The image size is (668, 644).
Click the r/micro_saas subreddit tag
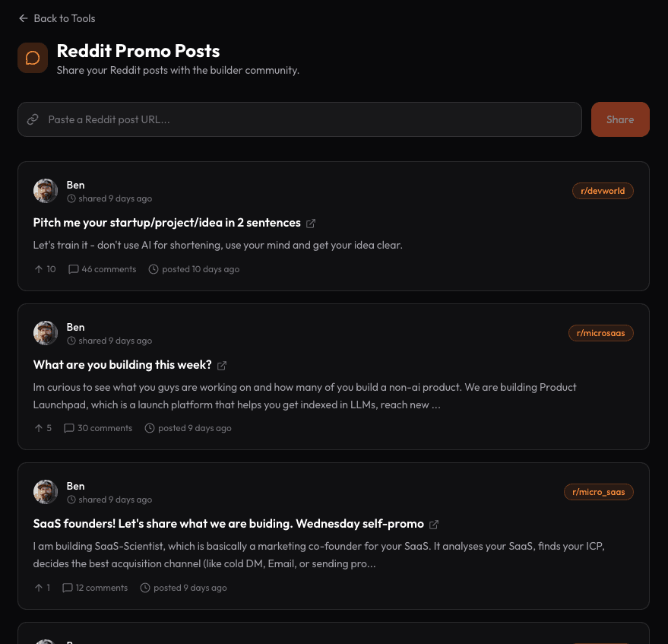tap(598, 492)
